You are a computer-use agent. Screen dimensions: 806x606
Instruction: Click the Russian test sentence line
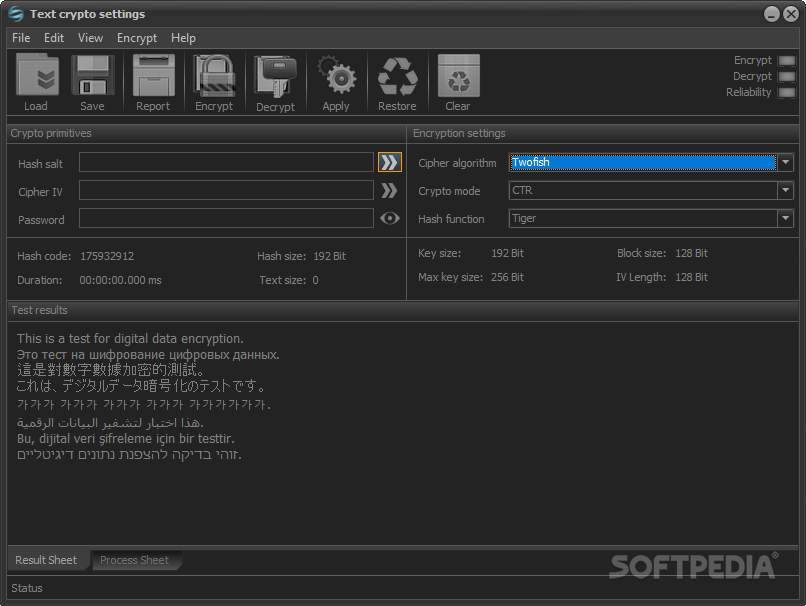click(148, 355)
